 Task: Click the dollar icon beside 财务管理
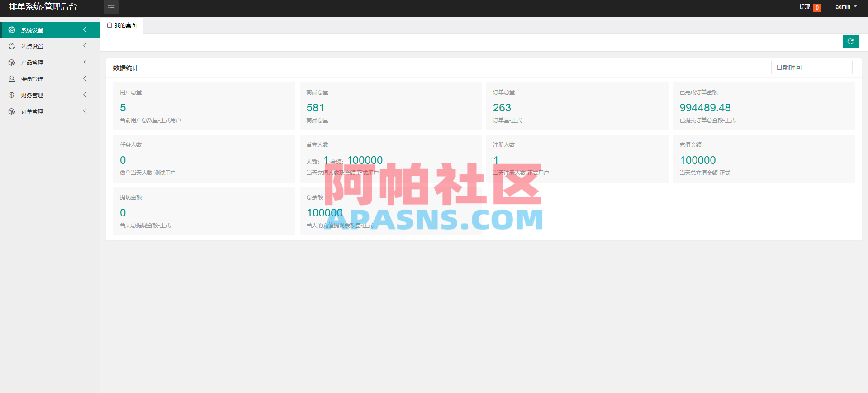click(x=12, y=95)
